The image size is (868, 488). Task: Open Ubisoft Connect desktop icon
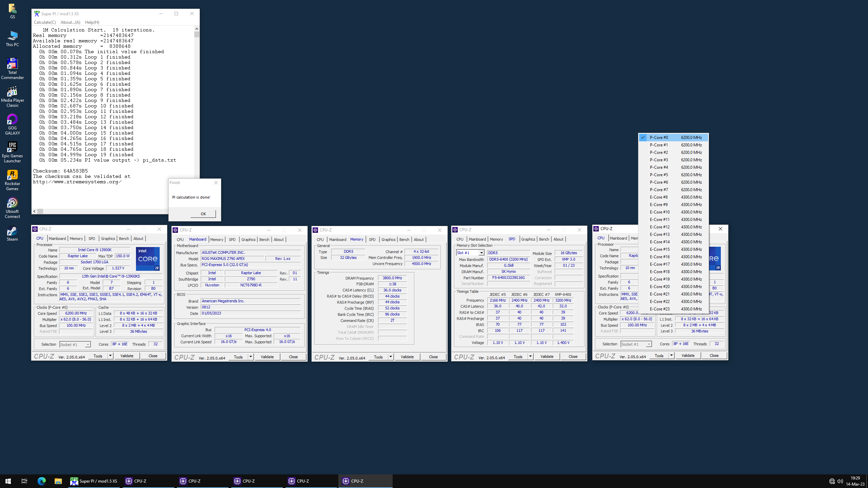coord(12,208)
